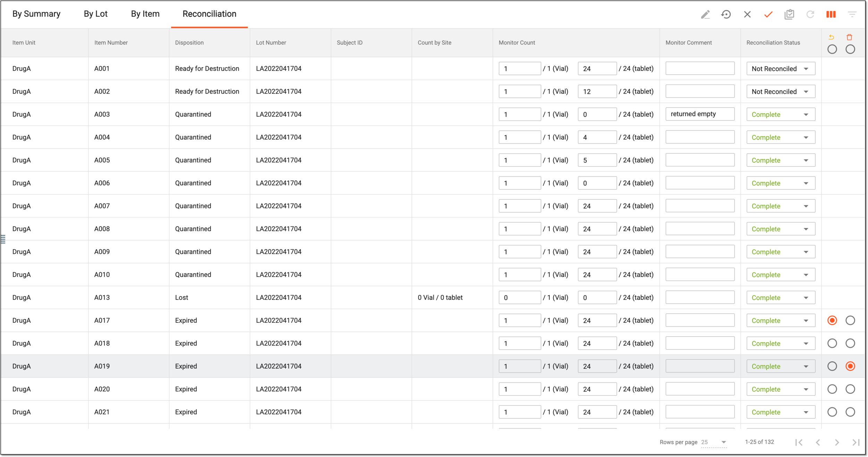The width and height of the screenshot is (868, 457).
Task: Select the undo radio for item A018
Action: click(832, 343)
